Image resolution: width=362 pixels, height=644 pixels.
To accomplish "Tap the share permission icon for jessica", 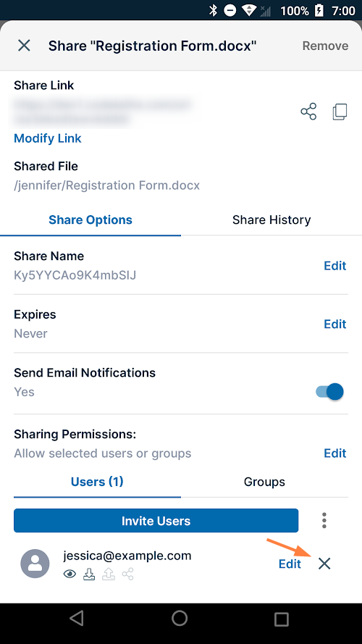I will coord(127,574).
